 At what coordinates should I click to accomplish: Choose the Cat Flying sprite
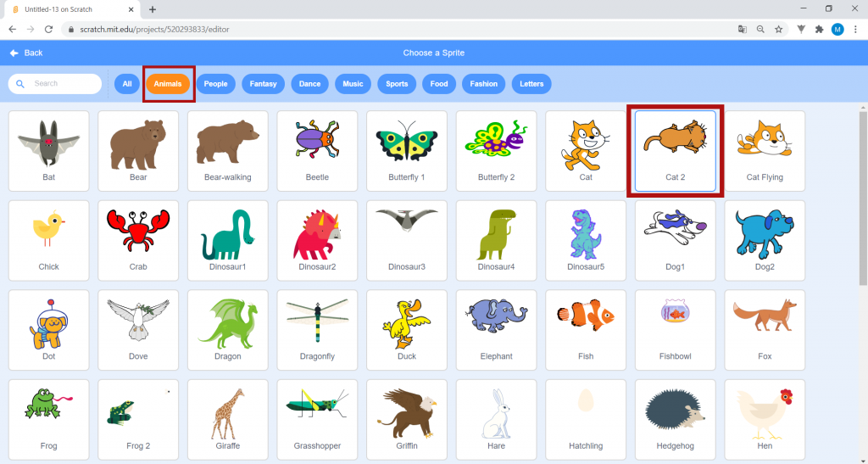765,151
